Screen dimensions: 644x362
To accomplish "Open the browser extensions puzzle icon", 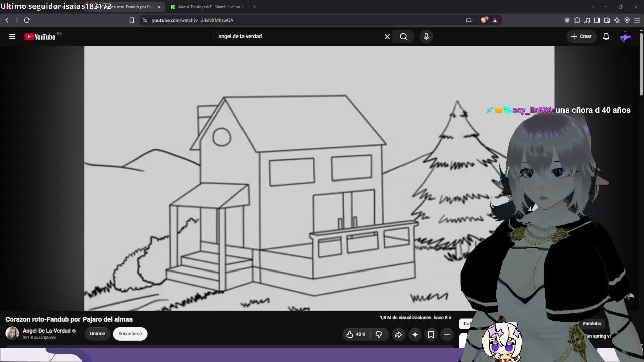I will click(577, 20).
